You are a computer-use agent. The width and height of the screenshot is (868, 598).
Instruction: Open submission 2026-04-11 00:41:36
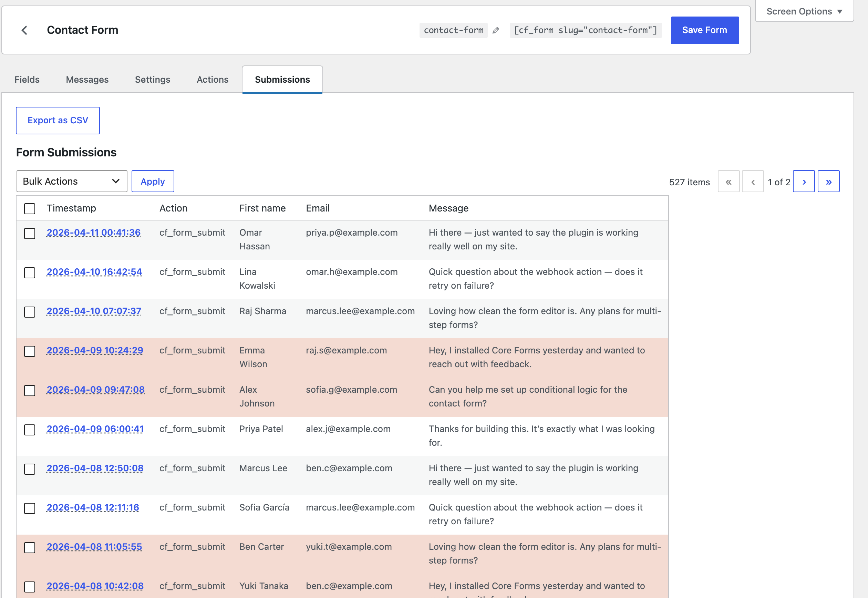click(x=94, y=233)
